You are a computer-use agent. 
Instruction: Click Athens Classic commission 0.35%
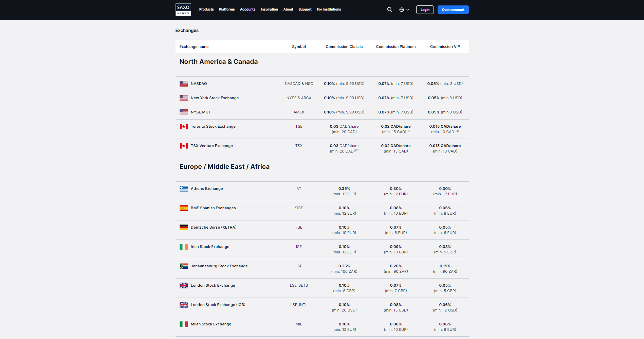(x=344, y=189)
